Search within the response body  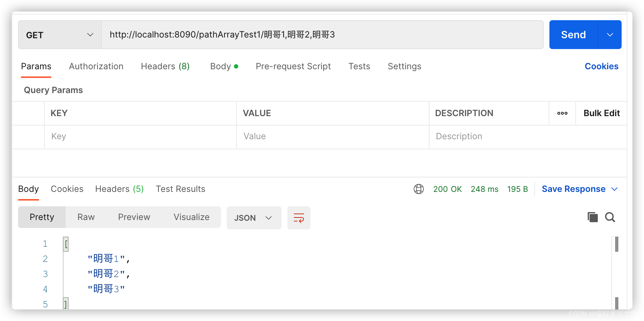[610, 217]
